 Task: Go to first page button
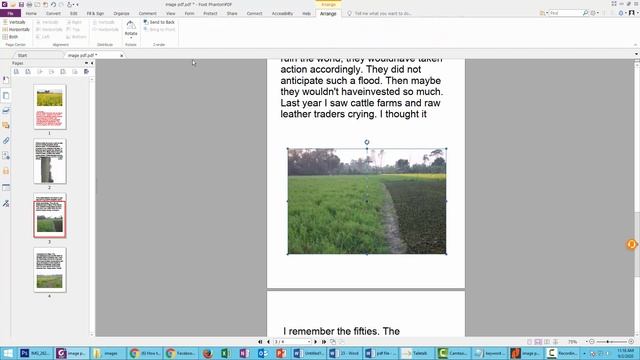click(x=260, y=342)
